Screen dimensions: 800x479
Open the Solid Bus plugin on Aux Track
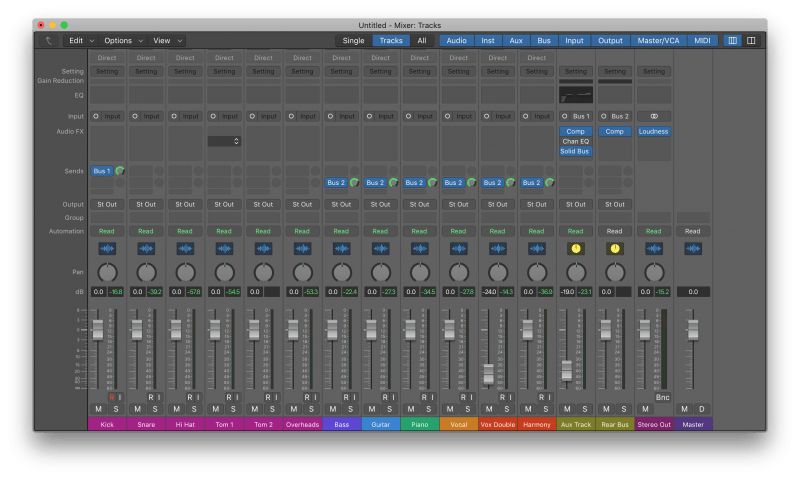click(x=576, y=152)
